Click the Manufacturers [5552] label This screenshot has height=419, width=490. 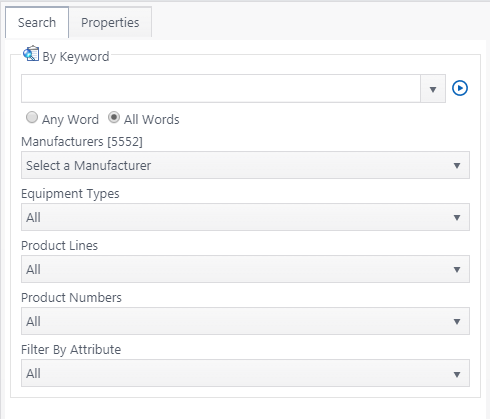coord(82,142)
